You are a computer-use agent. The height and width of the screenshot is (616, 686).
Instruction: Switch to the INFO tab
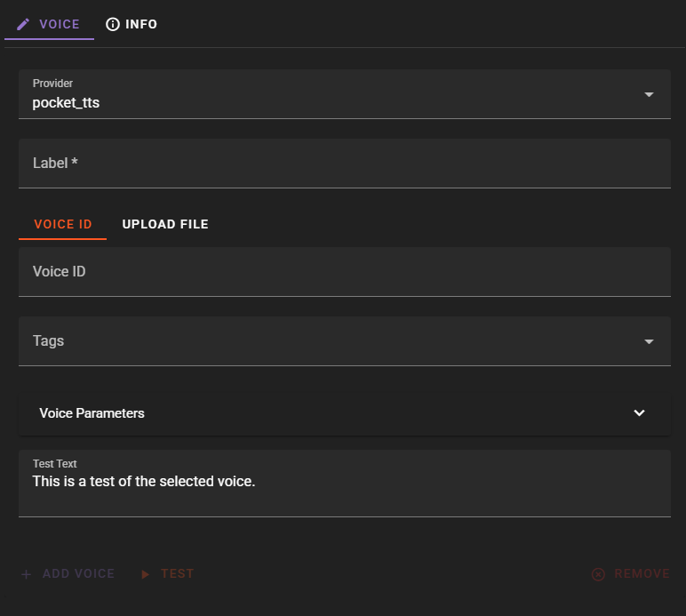[x=141, y=25]
